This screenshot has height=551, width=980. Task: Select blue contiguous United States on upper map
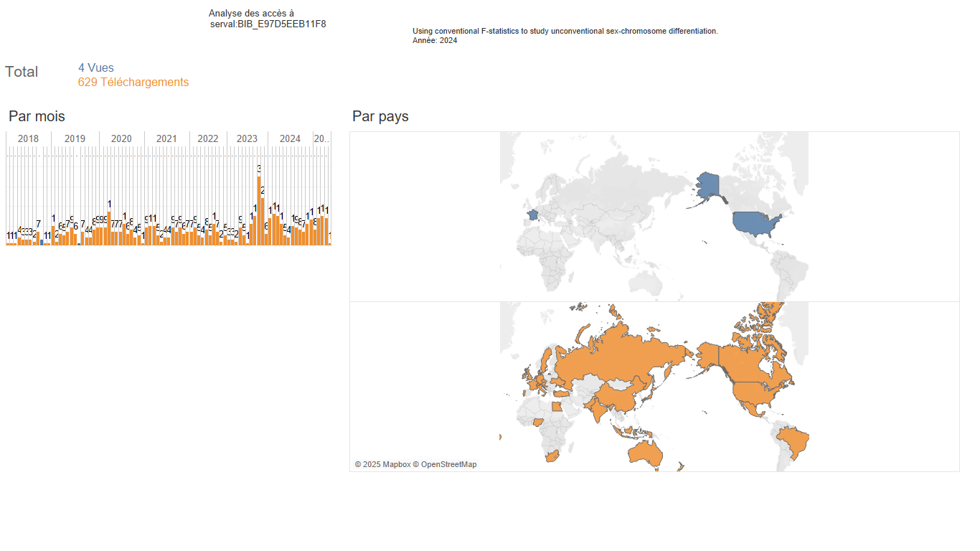tap(755, 225)
